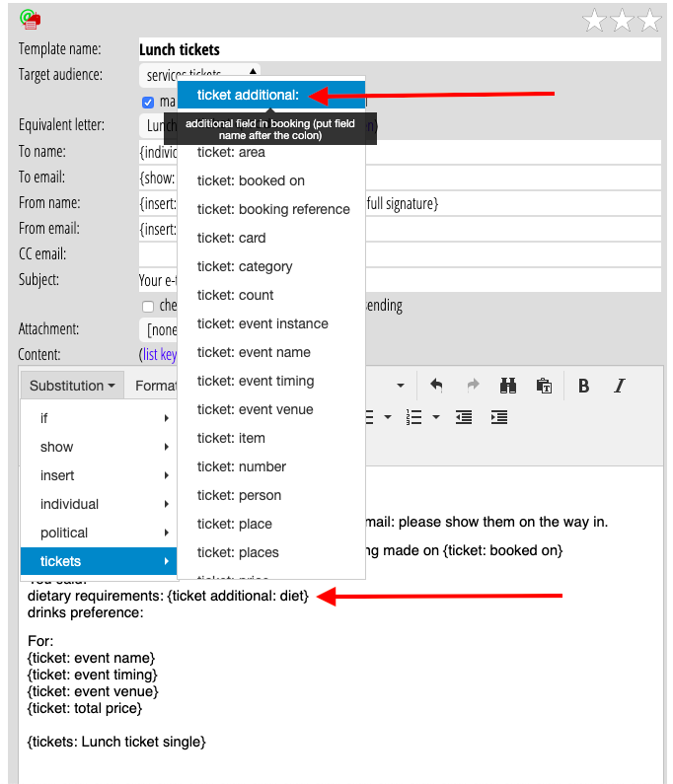Choose 'ticket: place' substitution

click(271, 524)
